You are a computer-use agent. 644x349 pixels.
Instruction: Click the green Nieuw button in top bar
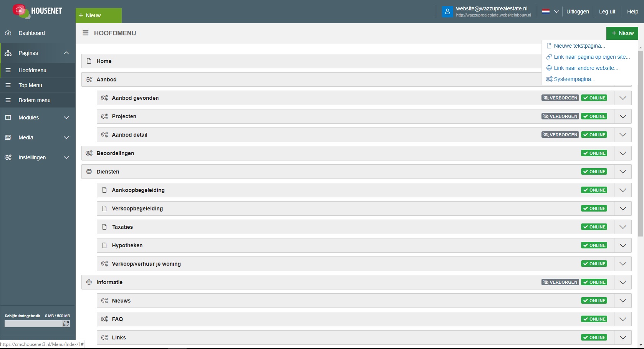point(99,15)
